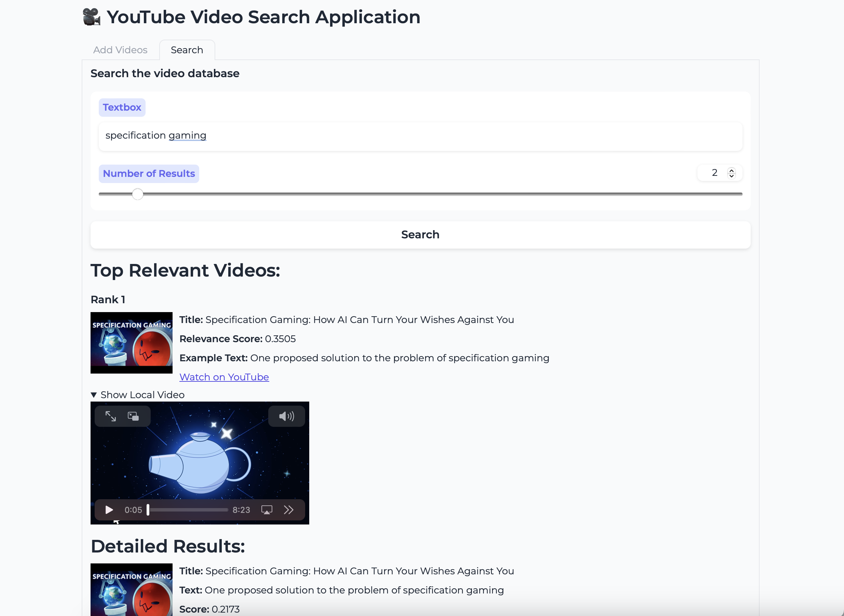
Task: Click the number of results stepper up arrow
Action: (732, 169)
